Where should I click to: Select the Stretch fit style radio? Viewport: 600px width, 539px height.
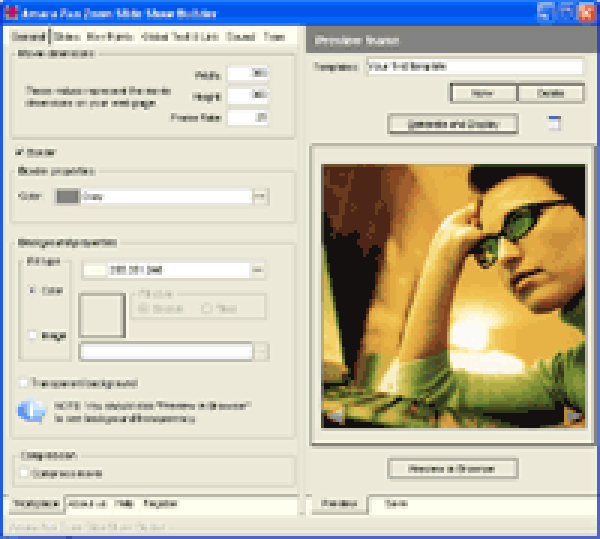[143, 308]
